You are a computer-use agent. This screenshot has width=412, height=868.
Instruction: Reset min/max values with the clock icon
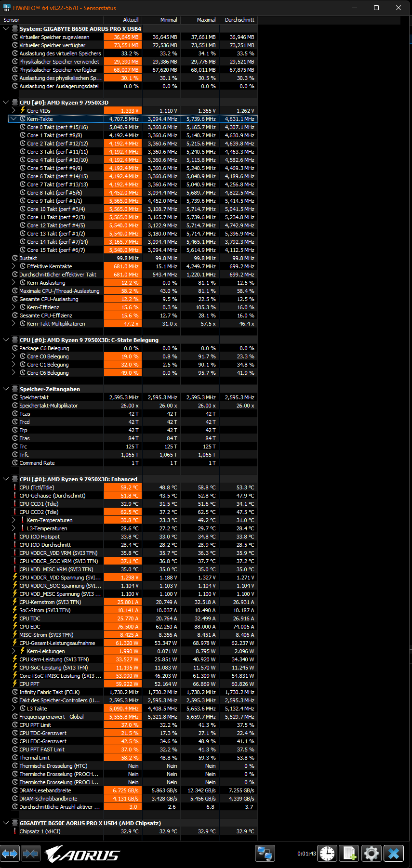327,854
